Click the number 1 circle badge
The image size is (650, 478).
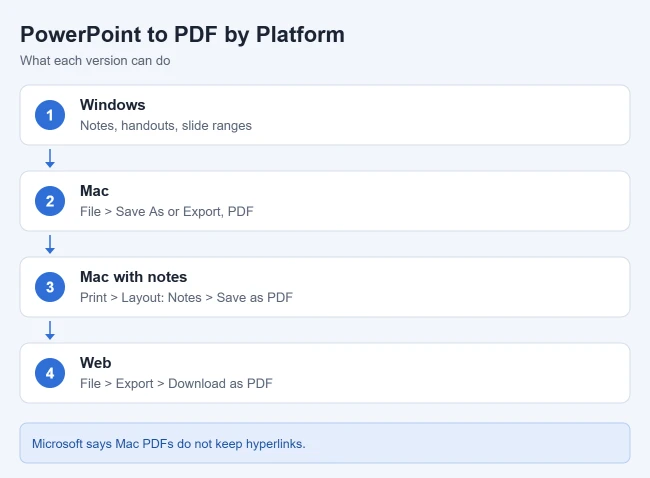[50, 115]
